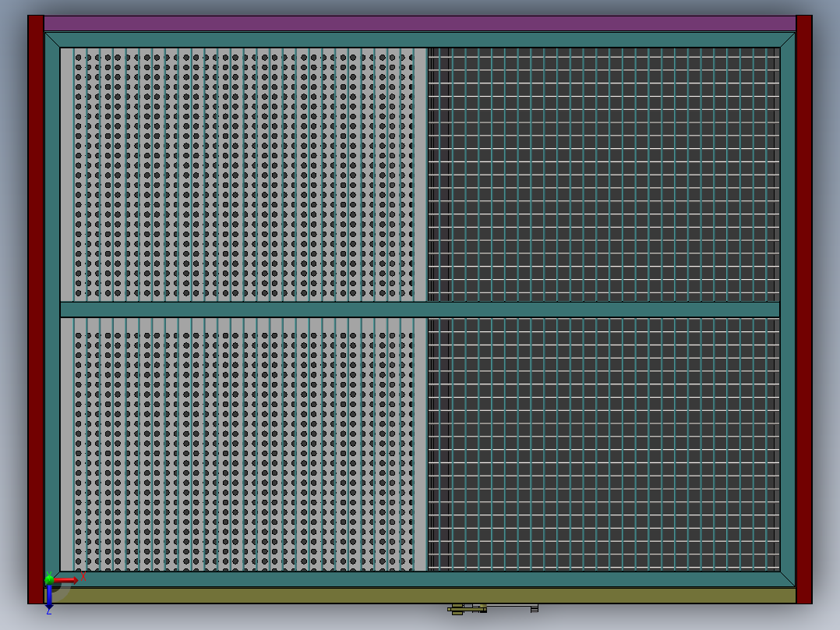840x630 pixels.
Task: Pick the upper-right dark wire mesh panel
Action: pos(604,174)
